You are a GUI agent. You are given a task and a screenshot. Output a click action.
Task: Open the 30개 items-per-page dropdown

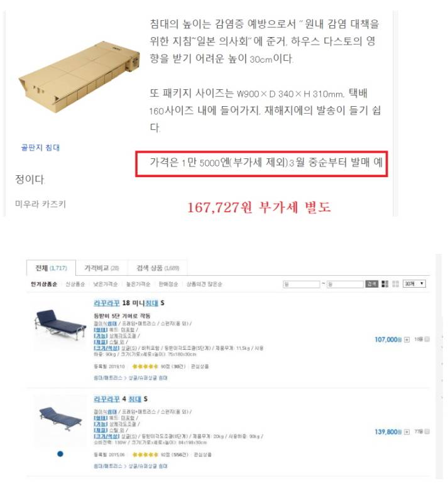tap(414, 284)
